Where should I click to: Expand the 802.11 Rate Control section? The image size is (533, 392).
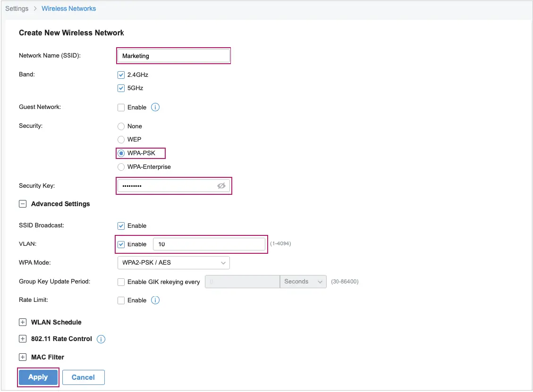[x=22, y=339]
